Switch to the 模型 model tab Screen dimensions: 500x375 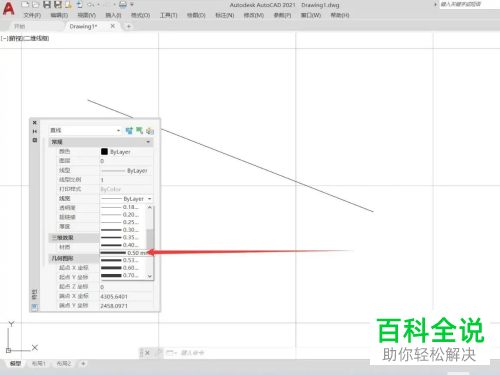[15, 363]
